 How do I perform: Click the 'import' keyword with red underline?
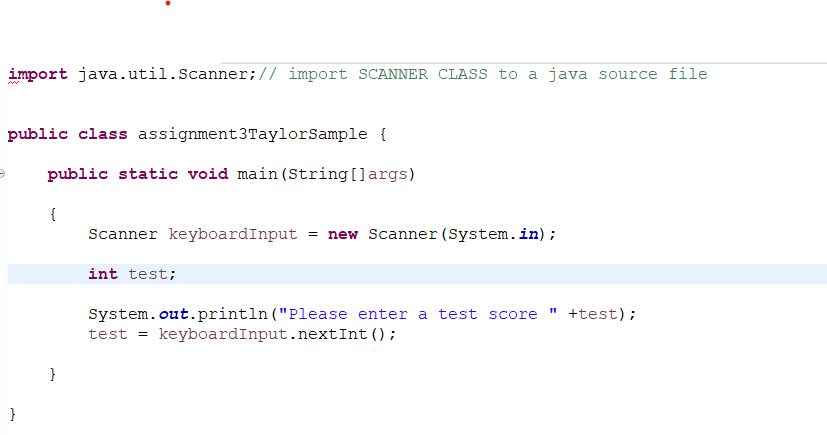click(38, 75)
